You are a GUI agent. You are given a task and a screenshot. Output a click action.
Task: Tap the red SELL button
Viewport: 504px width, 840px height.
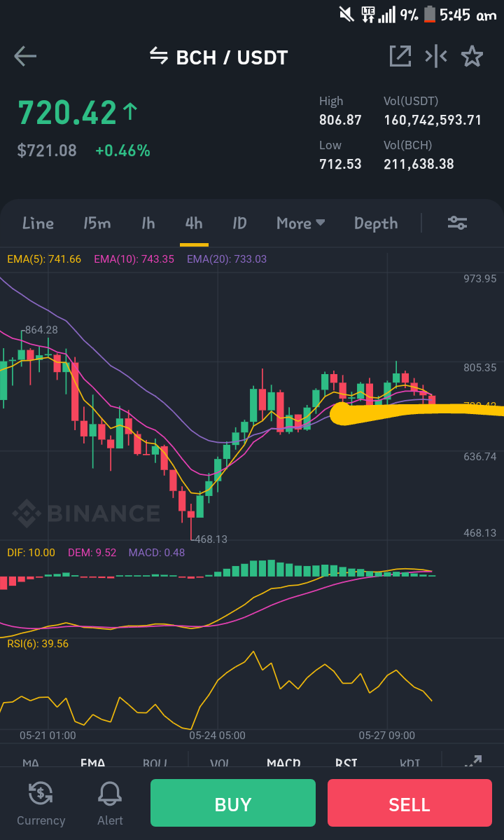(x=409, y=802)
